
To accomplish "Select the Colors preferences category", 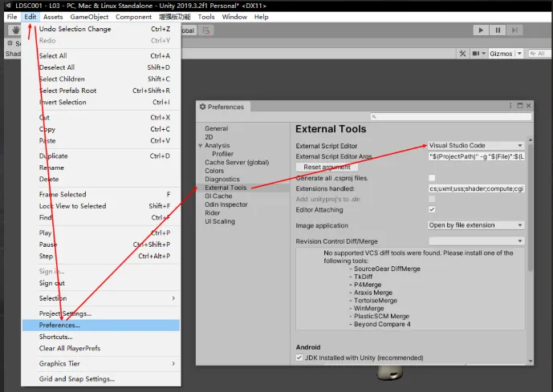I will (x=214, y=171).
